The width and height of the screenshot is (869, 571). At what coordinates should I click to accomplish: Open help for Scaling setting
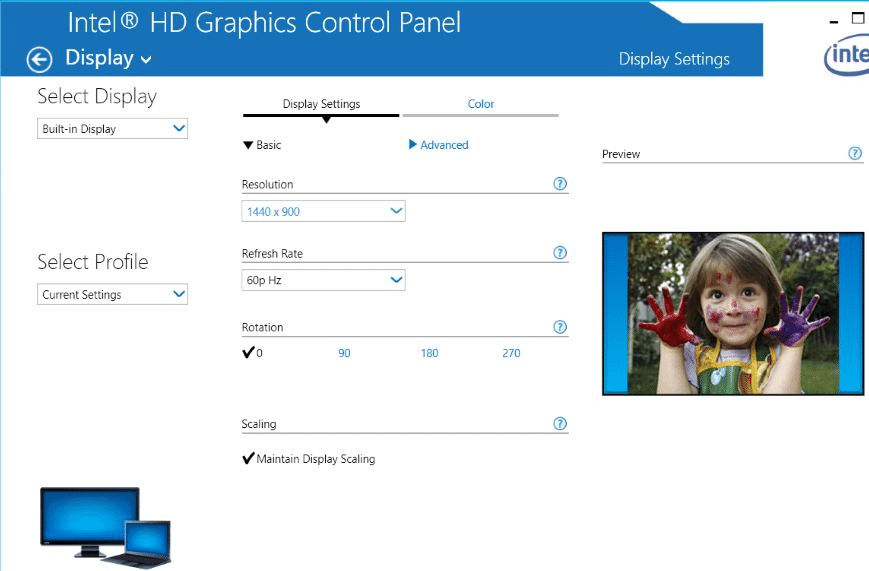pos(560,424)
